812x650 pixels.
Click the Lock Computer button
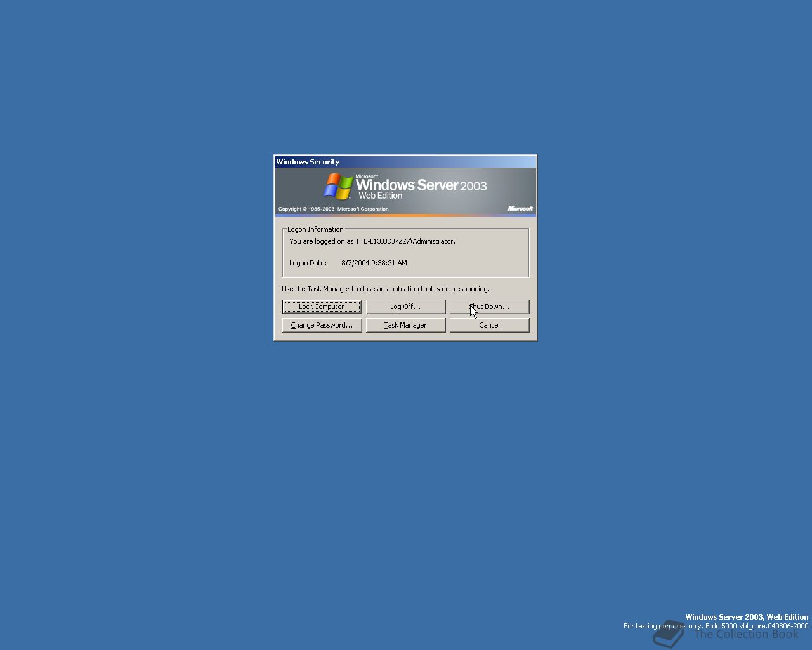coord(322,307)
